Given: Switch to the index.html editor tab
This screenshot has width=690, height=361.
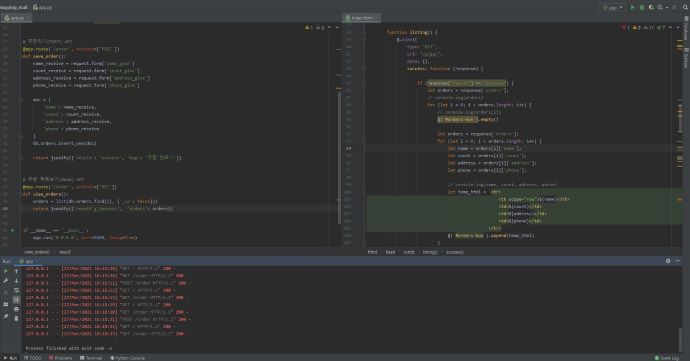Looking at the screenshot, I should click(x=361, y=18).
